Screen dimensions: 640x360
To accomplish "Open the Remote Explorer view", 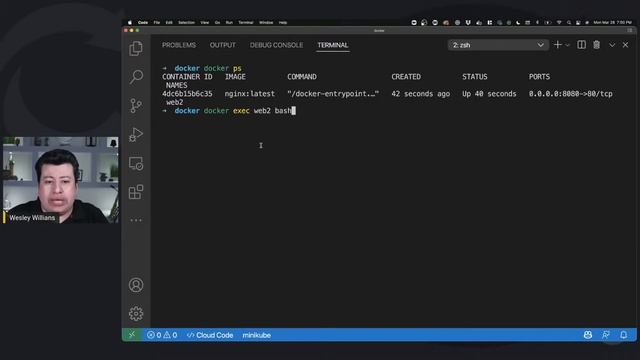I will 136,163.
